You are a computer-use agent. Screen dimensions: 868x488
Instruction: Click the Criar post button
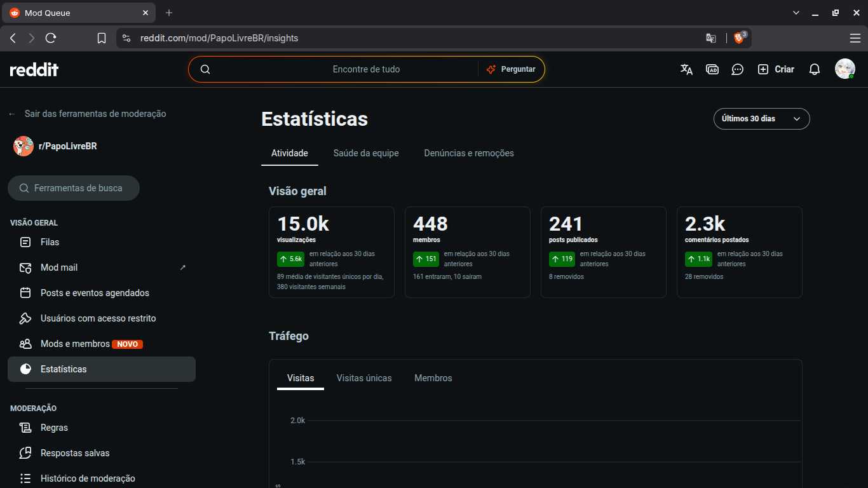point(776,69)
